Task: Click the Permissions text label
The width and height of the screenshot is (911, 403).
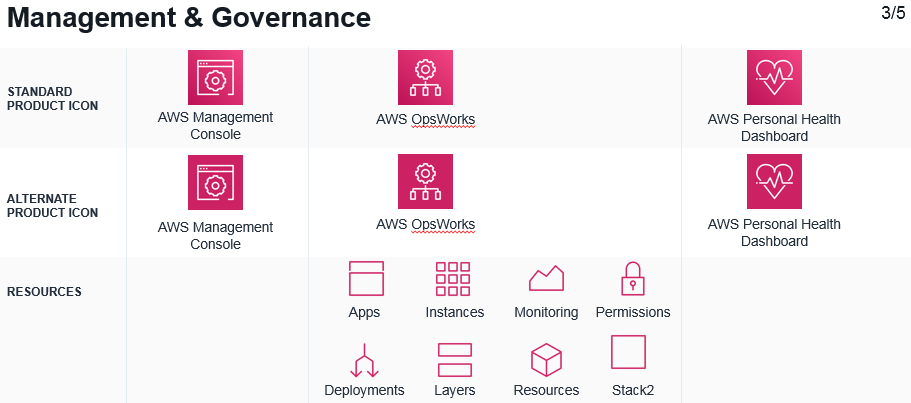Action: [x=633, y=312]
